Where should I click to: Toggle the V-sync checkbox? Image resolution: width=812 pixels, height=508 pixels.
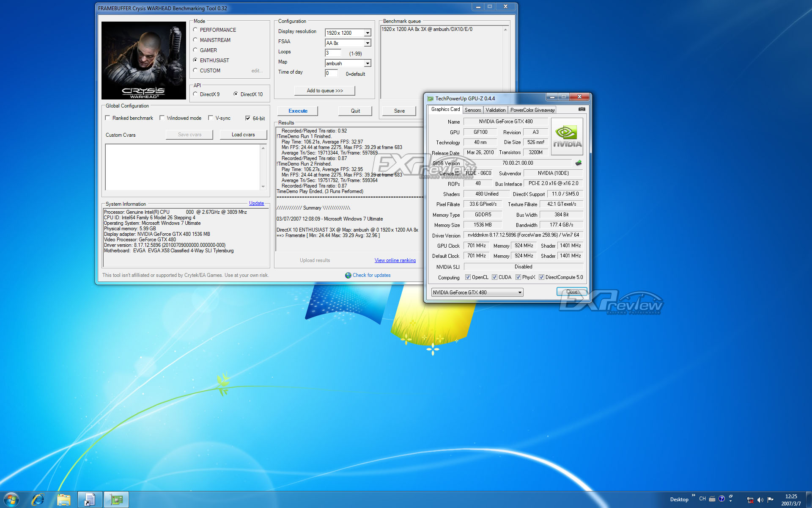point(211,118)
